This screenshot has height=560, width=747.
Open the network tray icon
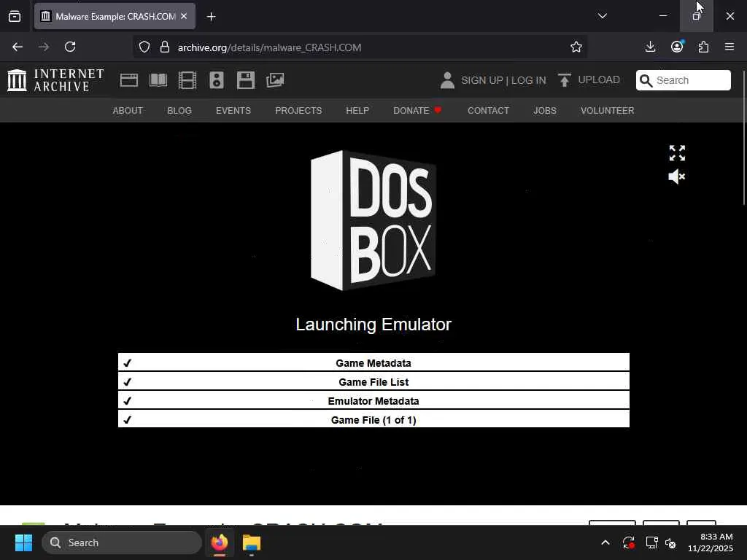pyautogui.click(x=651, y=542)
